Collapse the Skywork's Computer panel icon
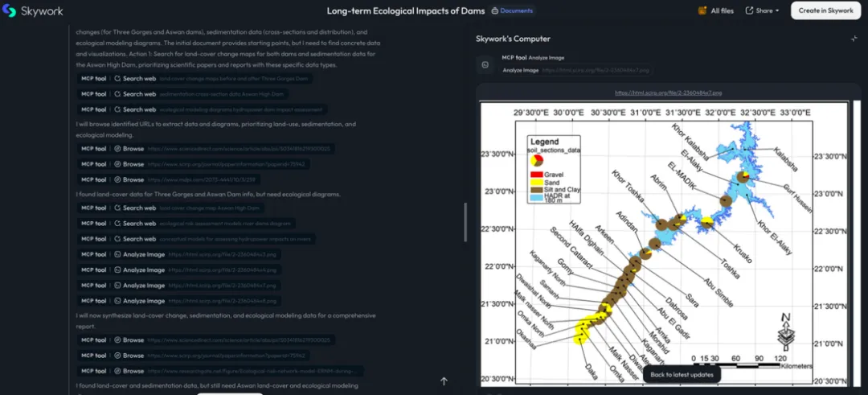 (x=854, y=39)
